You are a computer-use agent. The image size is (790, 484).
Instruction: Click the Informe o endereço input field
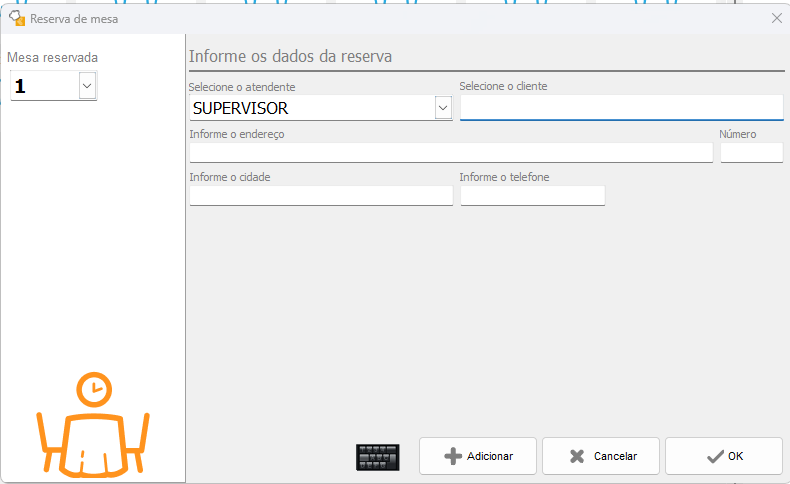450,152
